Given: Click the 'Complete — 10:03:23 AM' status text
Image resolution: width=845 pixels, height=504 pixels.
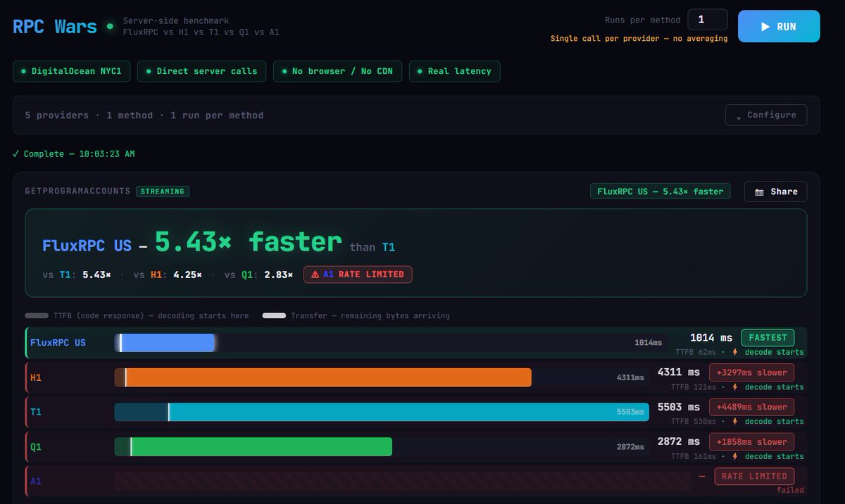Looking at the screenshot, I should [73, 153].
